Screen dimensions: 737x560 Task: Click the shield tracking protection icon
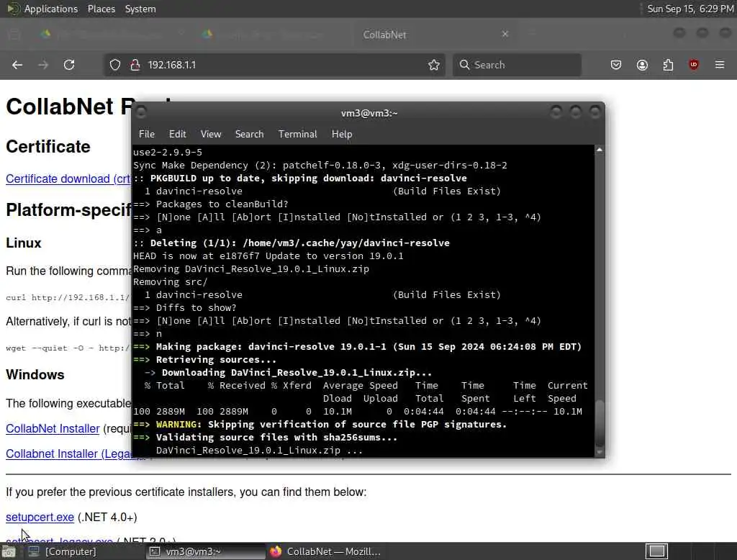(x=114, y=65)
